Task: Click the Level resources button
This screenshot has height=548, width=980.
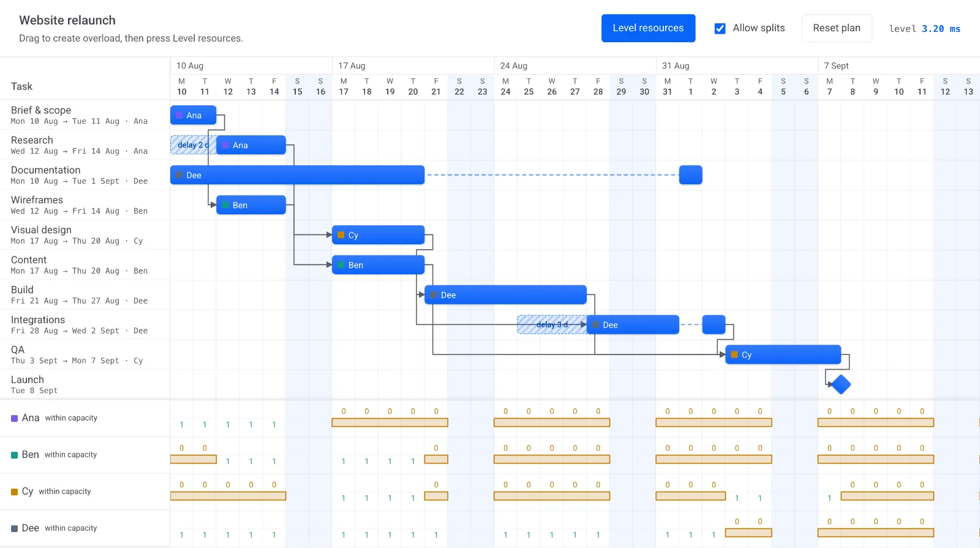Action: [x=648, y=28]
